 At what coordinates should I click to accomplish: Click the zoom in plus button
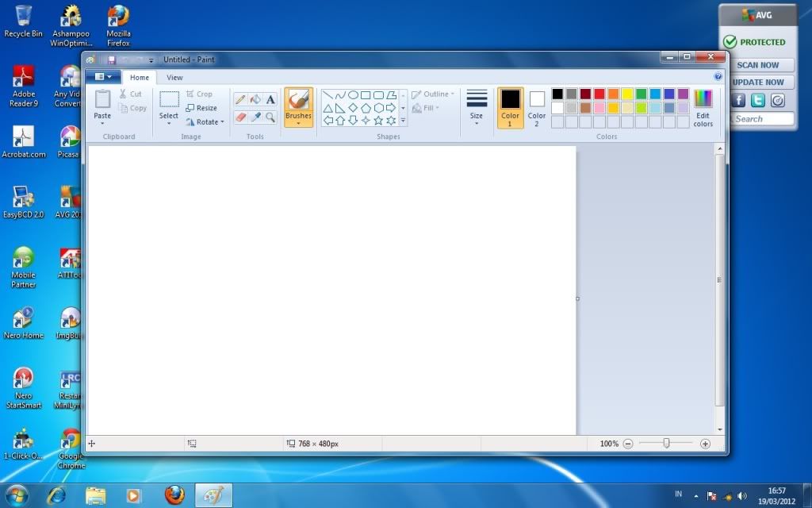pyautogui.click(x=705, y=444)
